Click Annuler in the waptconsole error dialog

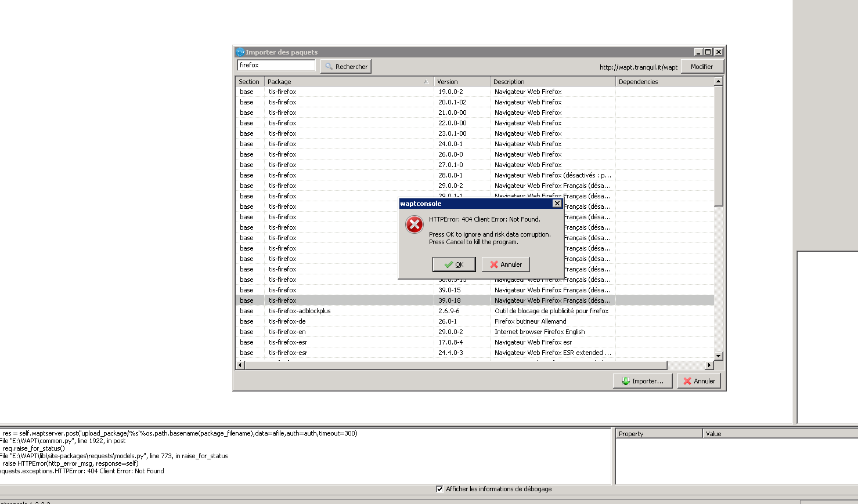point(506,264)
